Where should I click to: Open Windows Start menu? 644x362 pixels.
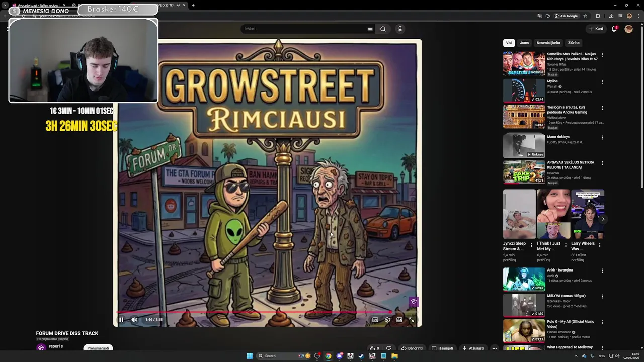pyautogui.click(x=250, y=356)
